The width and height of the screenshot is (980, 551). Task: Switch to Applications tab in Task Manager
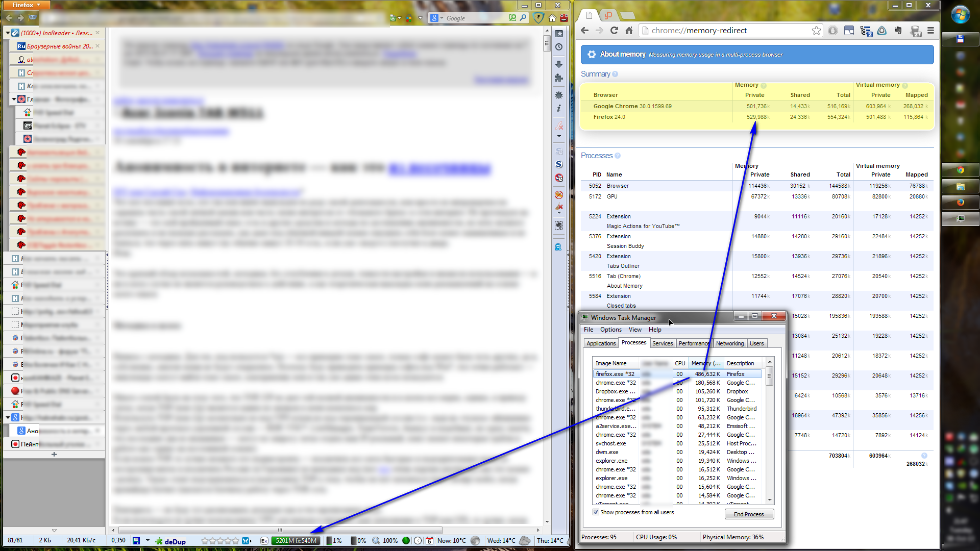tap(601, 343)
